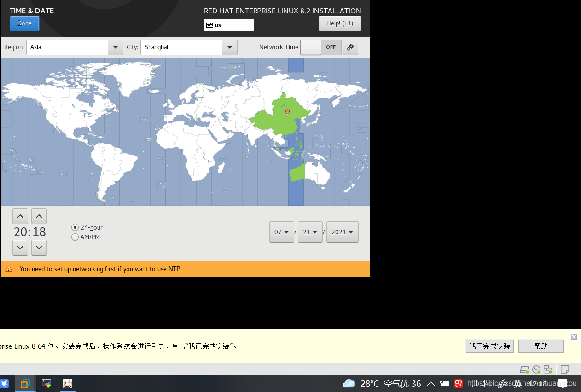Viewport: 581px width, 392px height.
Task: Open the year dropdown showing 2021
Action: tap(343, 232)
